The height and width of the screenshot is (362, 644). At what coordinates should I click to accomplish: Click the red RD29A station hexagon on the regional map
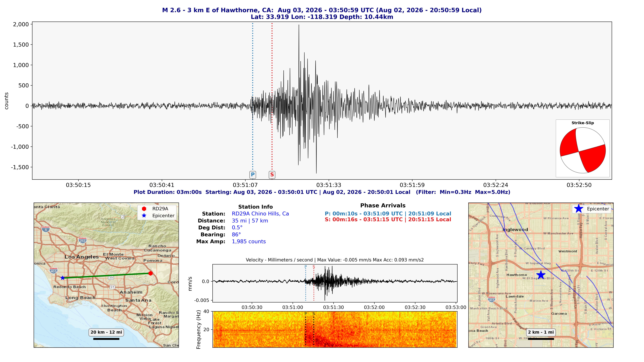150,273
